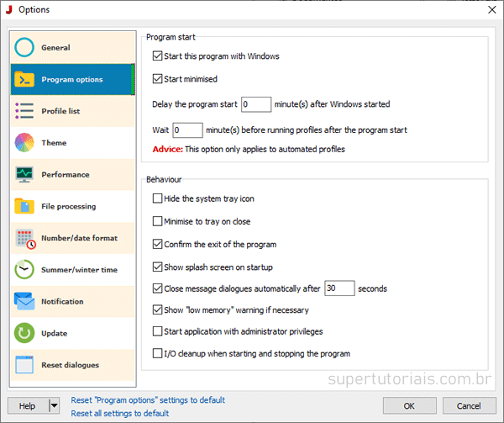
Task: Click the Update refresh icon
Action: 24,333
